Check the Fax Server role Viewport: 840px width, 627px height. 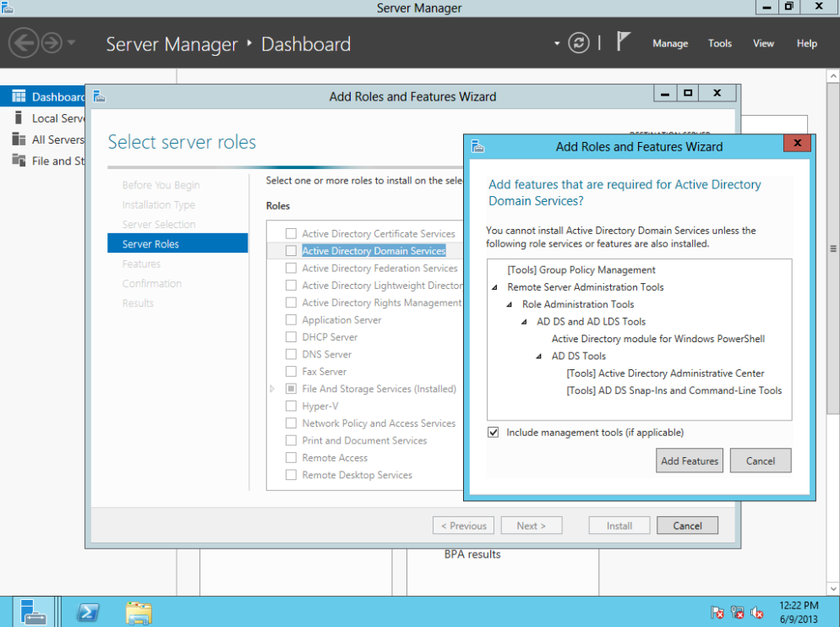coord(291,371)
